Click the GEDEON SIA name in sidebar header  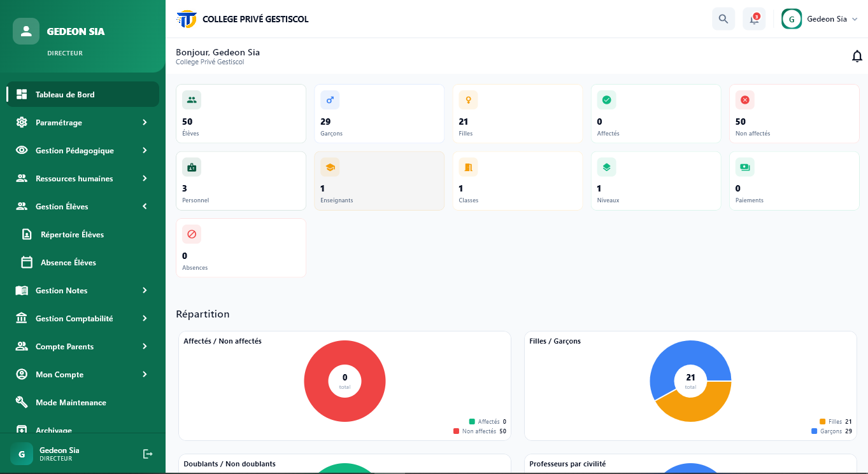coord(76,31)
